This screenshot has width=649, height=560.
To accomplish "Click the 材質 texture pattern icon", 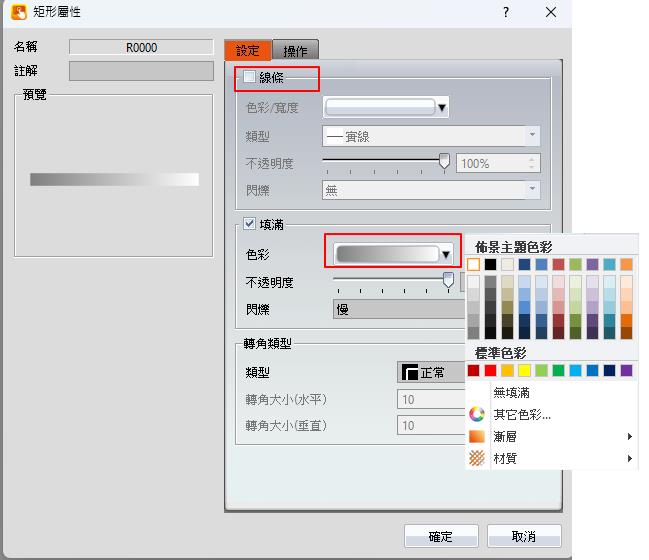I will click(476, 458).
